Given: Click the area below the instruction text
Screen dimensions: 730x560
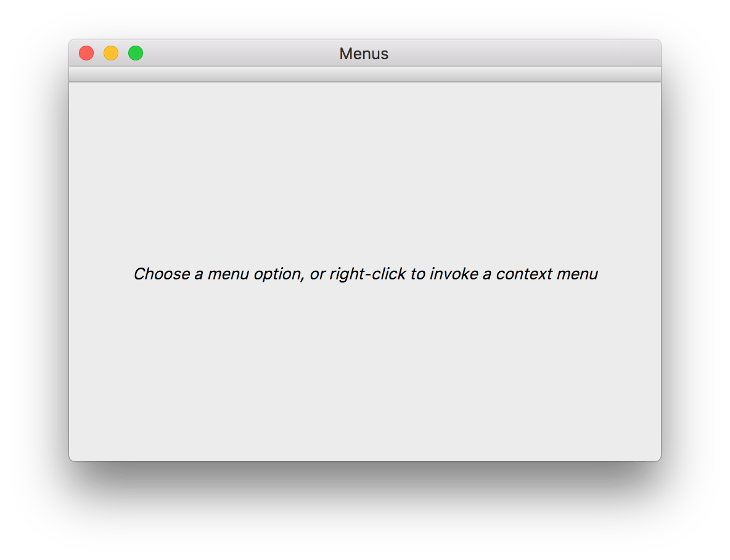Looking at the screenshot, I should tap(365, 370).
